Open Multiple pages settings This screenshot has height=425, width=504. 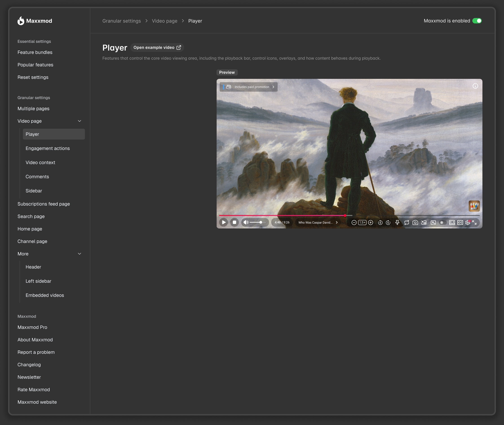33,109
